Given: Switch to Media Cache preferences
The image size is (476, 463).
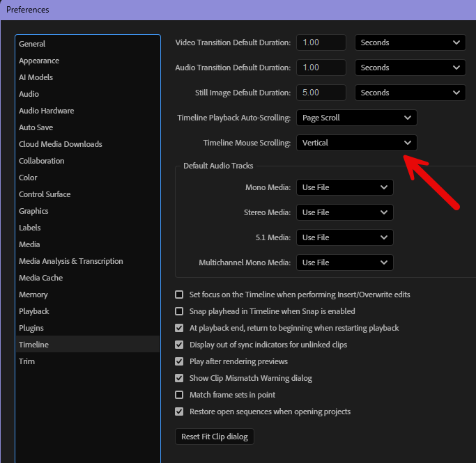Looking at the screenshot, I should coord(40,278).
